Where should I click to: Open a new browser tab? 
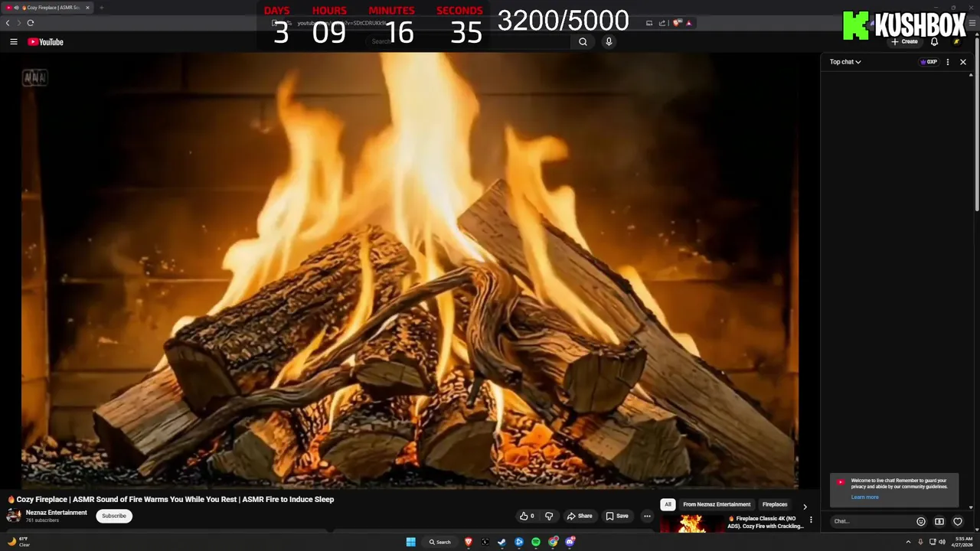click(x=101, y=8)
